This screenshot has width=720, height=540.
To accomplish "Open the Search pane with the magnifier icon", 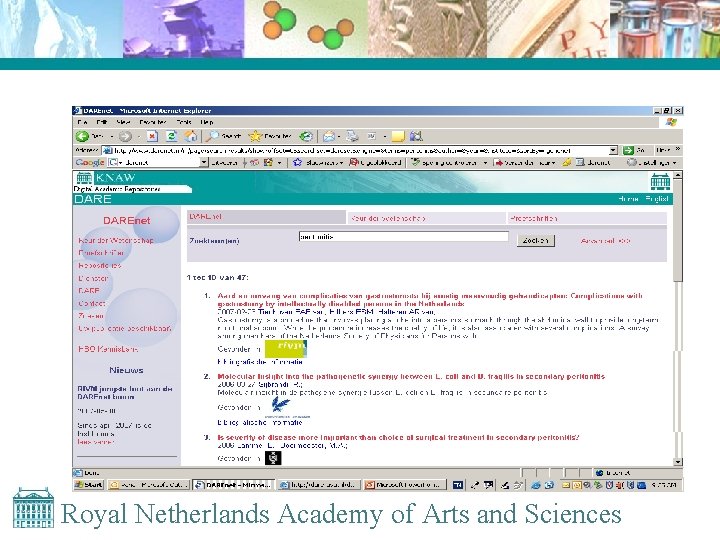I will click(212, 136).
